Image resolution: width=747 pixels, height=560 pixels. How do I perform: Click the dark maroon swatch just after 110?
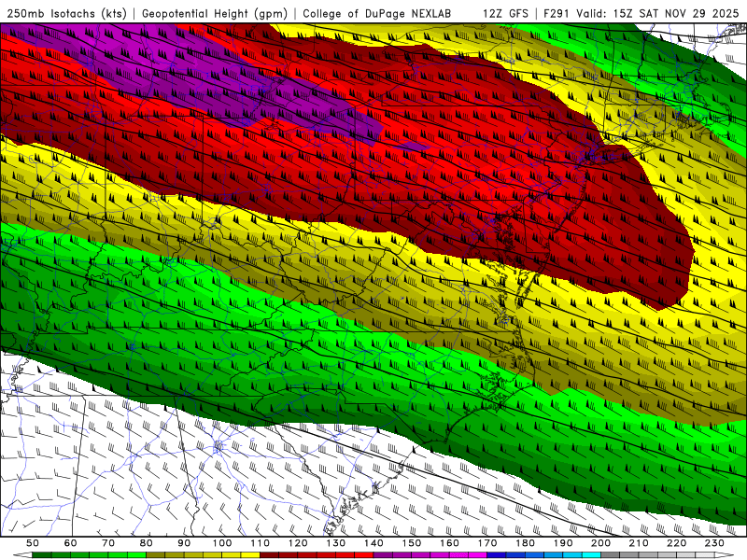coord(269,554)
